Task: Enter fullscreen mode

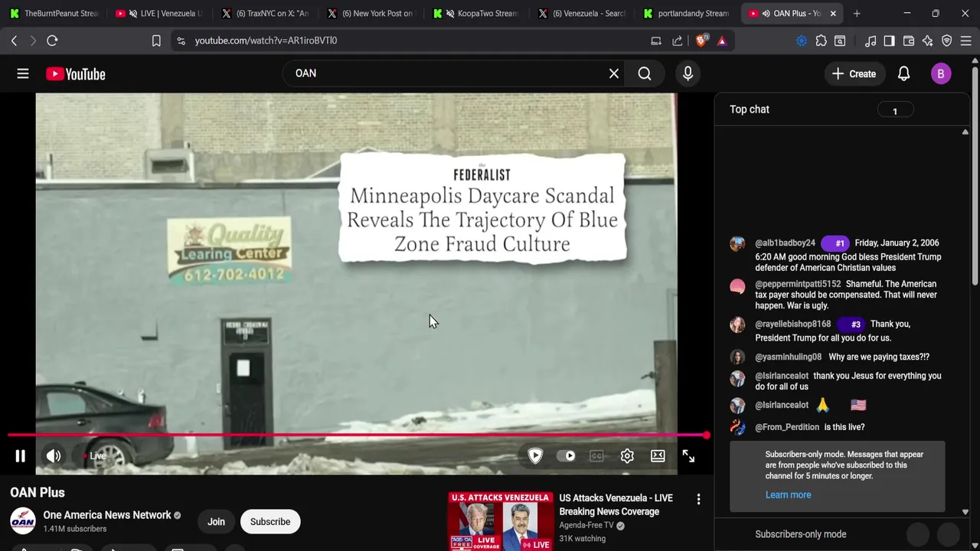Action: pos(688,456)
